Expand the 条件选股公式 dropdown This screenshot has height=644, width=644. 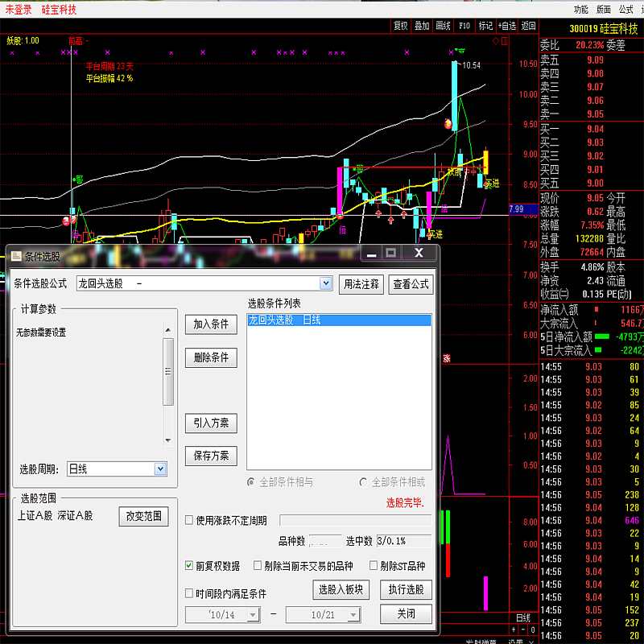click(325, 283)
